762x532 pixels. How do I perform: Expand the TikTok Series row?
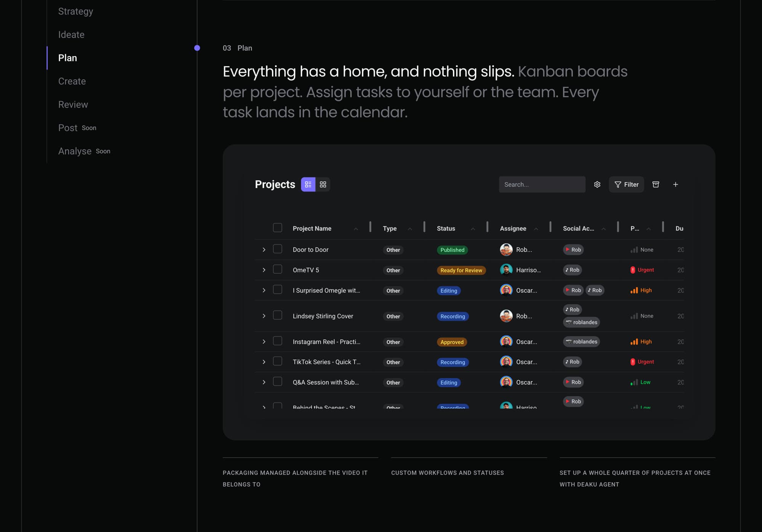tap(264, 362)
